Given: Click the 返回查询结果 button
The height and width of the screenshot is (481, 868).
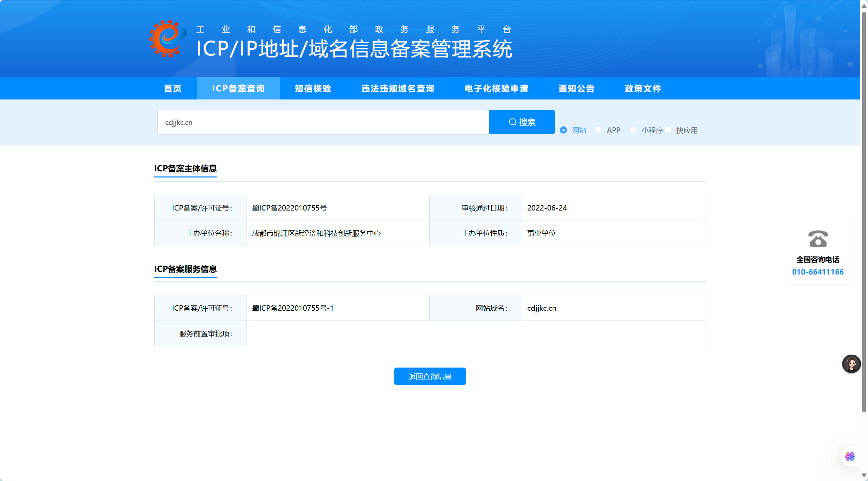Looking at the screenshot, I should point(430,376).
